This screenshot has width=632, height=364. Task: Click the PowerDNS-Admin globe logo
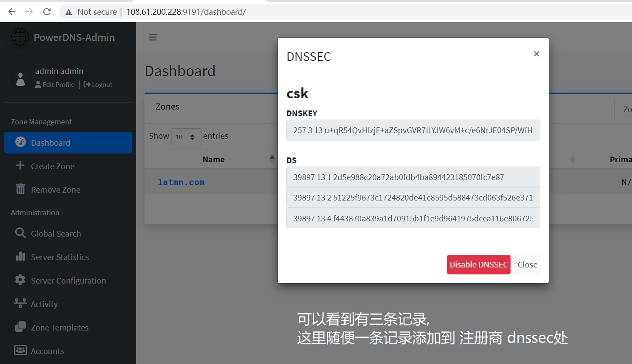tap(20, 37)
